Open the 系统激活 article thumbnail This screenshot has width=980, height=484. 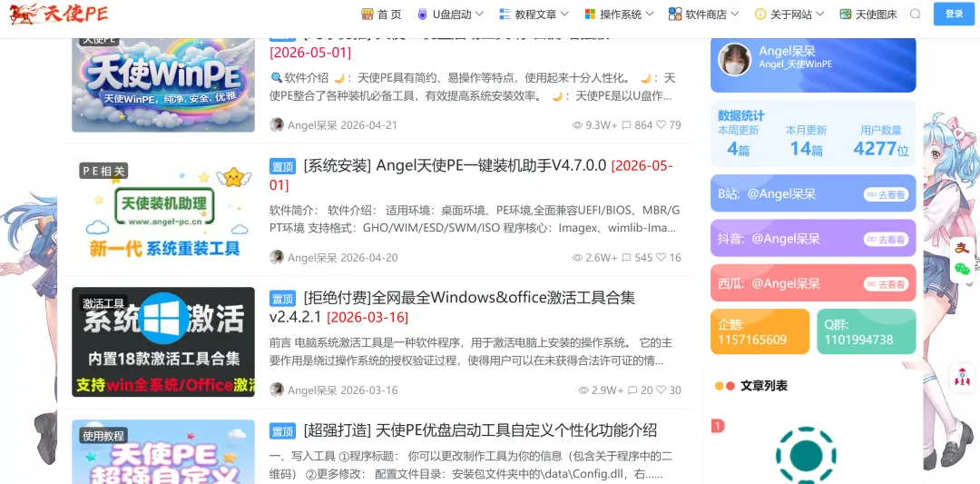[163, 341]
